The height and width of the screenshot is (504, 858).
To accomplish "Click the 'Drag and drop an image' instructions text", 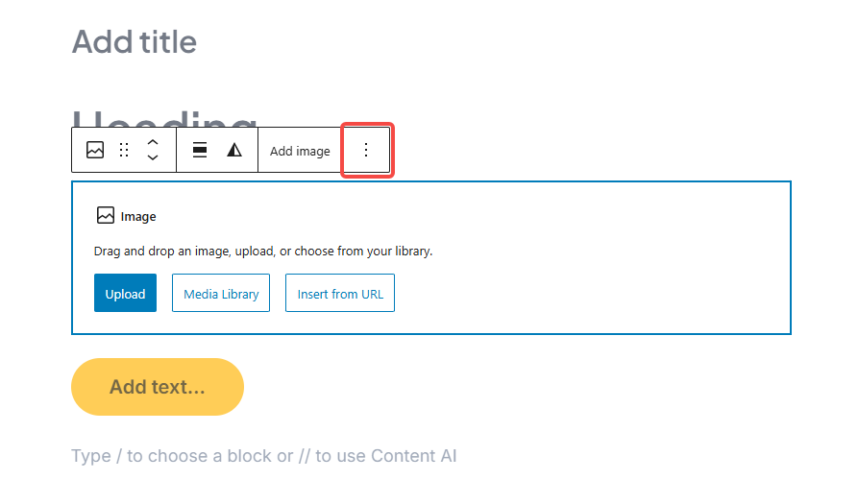I will (x=263, y=252).
